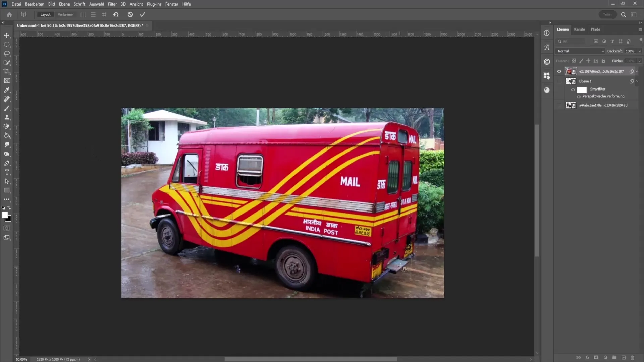Screen dimensions: 644x362
Task: Select the Frame tool
Action: tap(7, 81)
